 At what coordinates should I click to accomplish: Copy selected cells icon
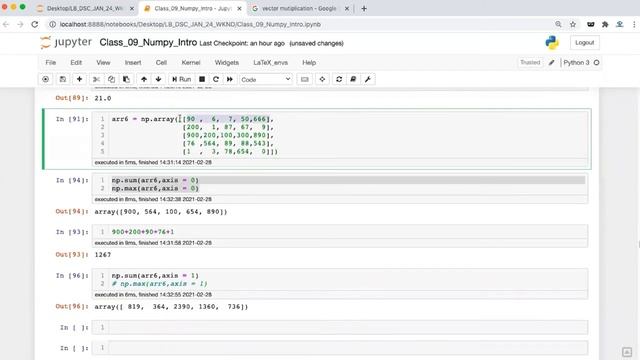click(x=111, y=79)
